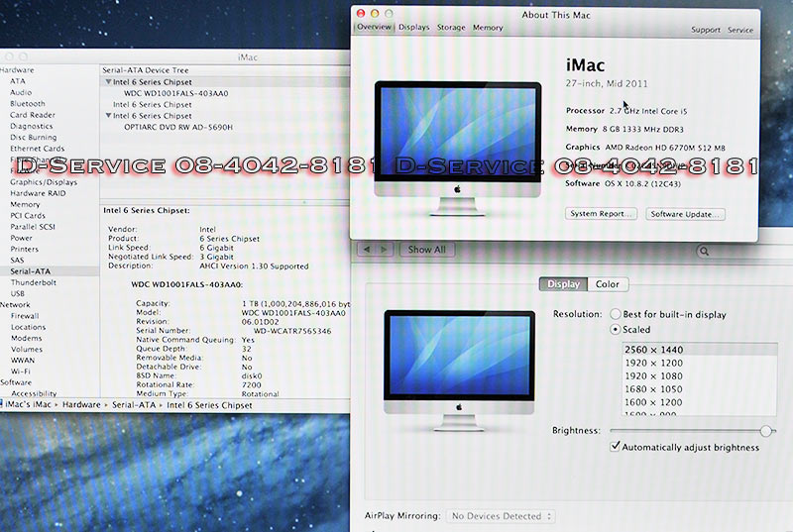Select WWAN in the sidebar

(x=23, y=361)
